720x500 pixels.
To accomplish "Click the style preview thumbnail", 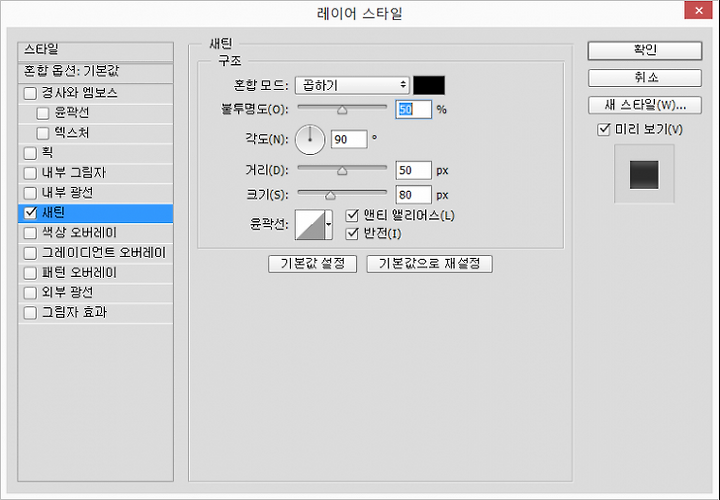I will coord(644,174).
